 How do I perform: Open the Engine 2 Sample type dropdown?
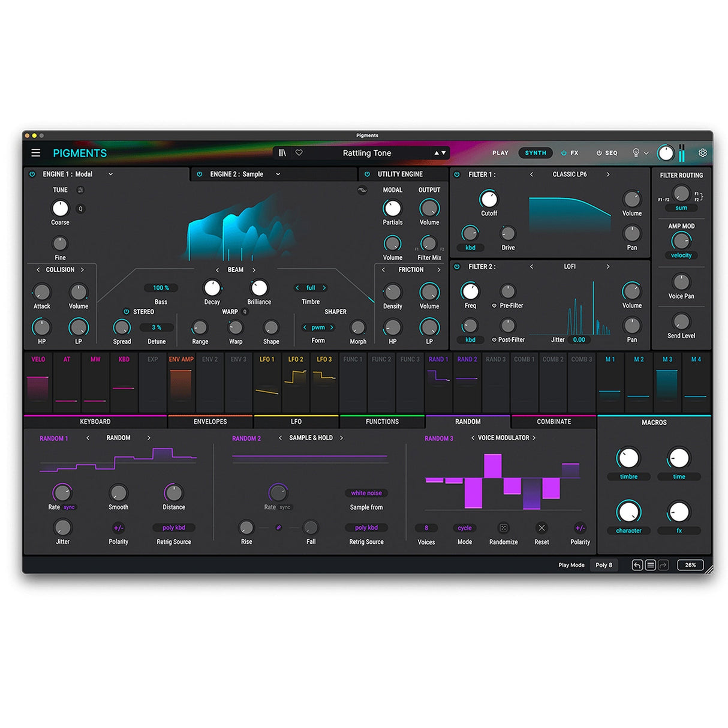[278, 174]
